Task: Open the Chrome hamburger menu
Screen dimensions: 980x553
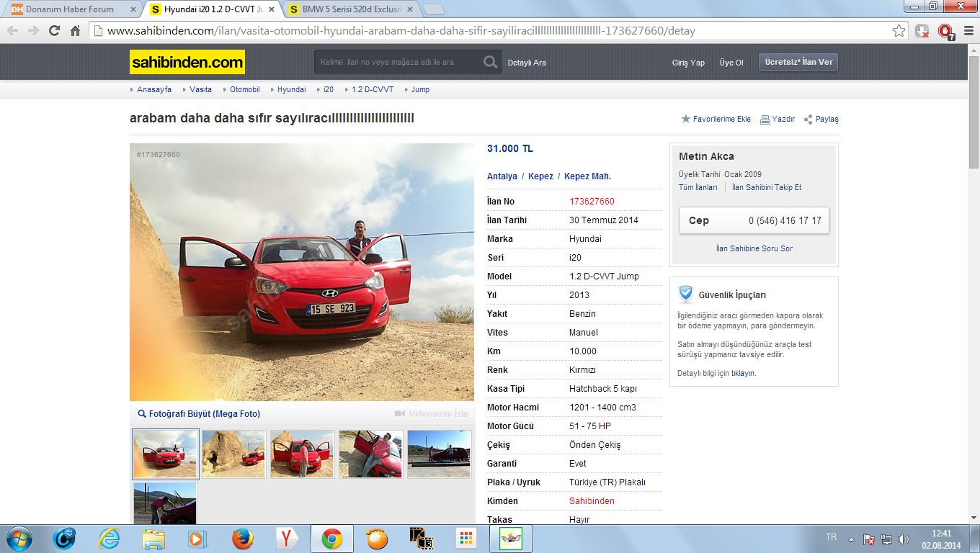Action: (968, 31)
